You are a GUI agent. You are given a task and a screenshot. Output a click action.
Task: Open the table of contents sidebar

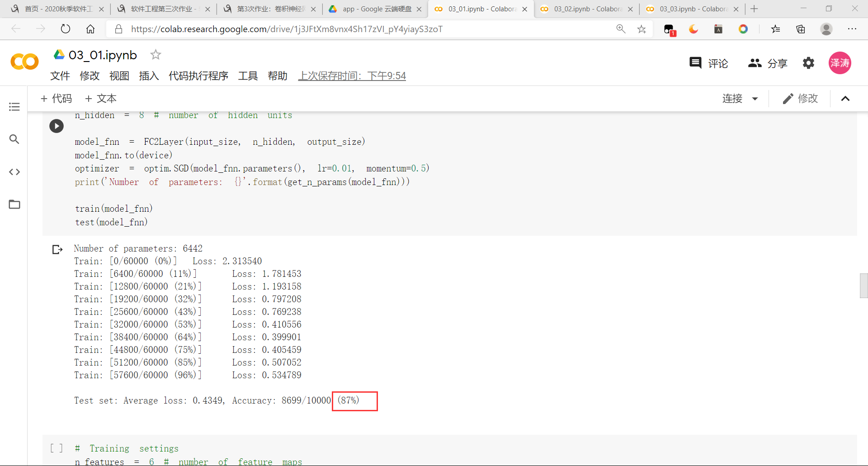[14, 107]
